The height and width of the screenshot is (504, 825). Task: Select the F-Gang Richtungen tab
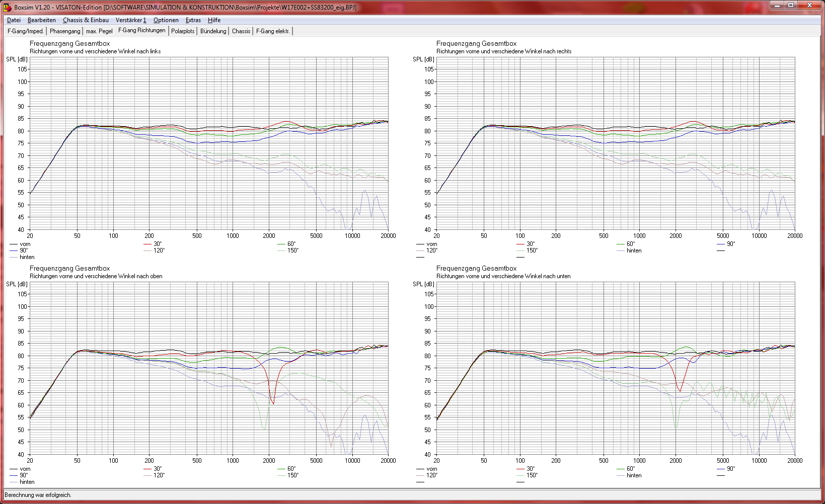[x=141, y=31]
